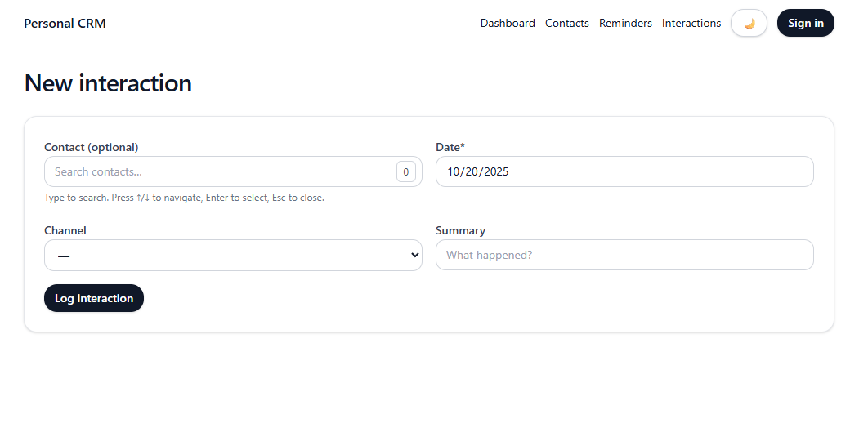Open the Channel dropdown
Viewport: 868px width, 432px height.
click(x=233, y=255)
